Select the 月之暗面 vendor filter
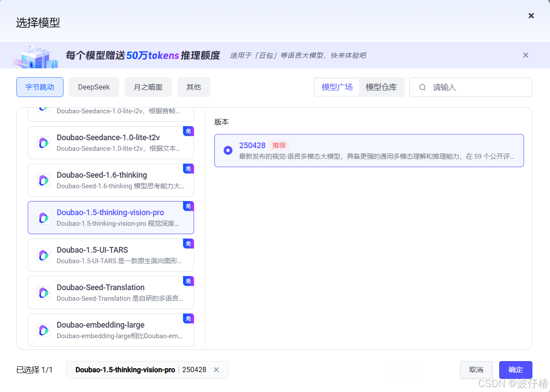Screen dimensions: 550x392 coord(148,87)
